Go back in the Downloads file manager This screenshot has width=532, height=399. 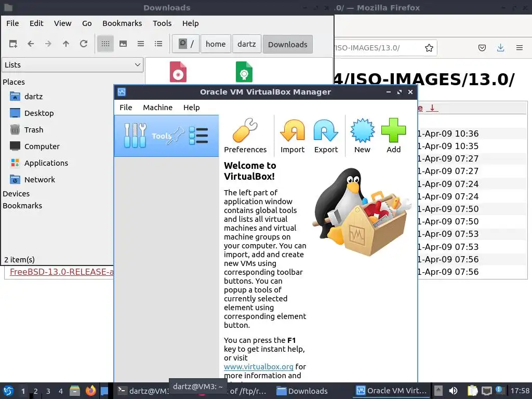[31, 44]
